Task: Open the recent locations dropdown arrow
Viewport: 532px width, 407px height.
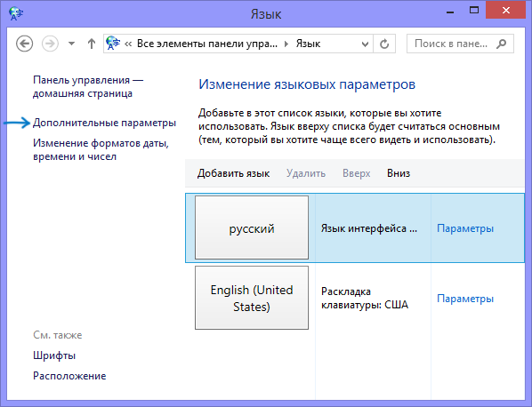Action: click(71, 44)
